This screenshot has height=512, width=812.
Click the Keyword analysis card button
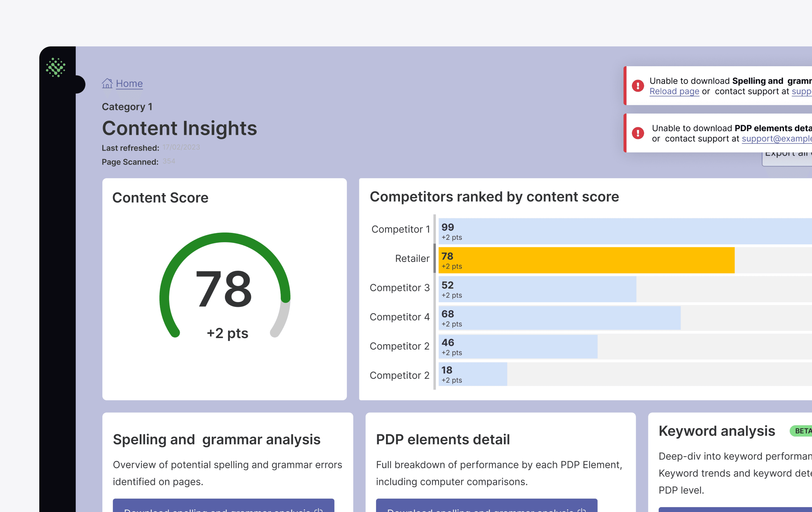click(735, 509)
